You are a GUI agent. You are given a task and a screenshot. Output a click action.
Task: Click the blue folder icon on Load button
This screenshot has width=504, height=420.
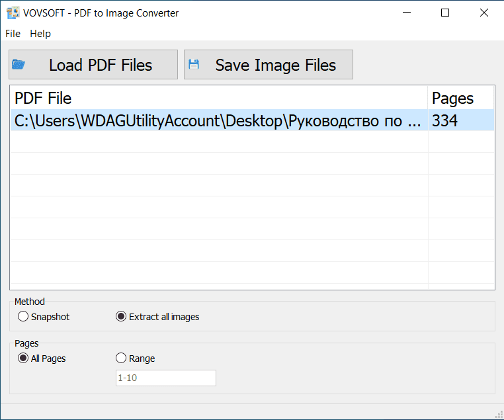(19, 65)
